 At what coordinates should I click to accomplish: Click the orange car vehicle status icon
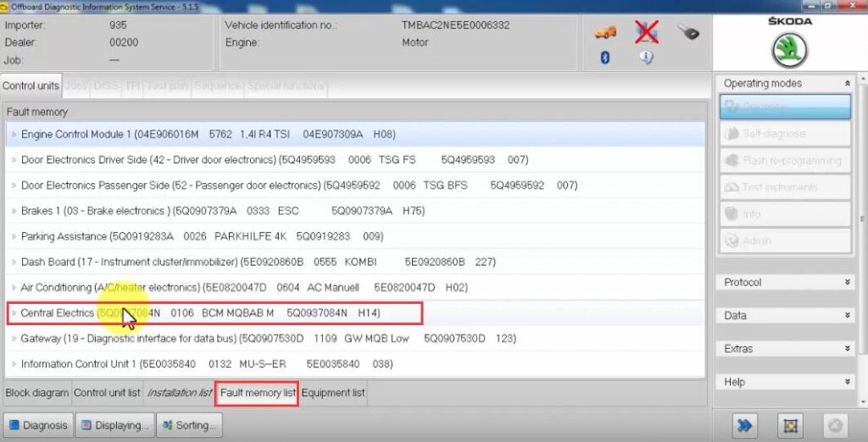click(605, 32)
